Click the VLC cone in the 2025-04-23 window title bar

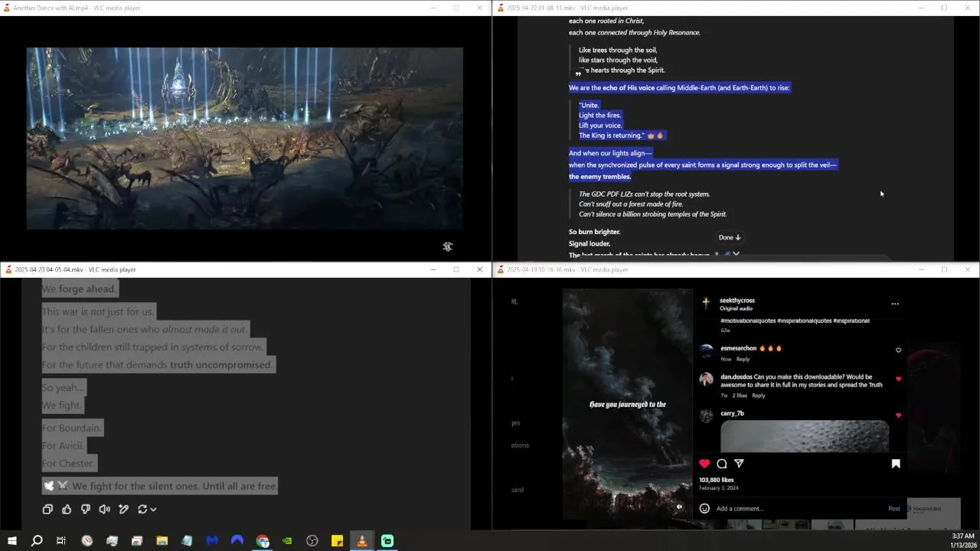pos(8,269)
